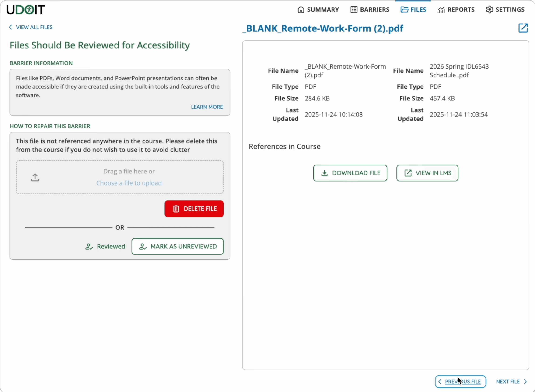This screenshot has width=535, height=392.
Task: Download the file
Action: click(x=350, y=173)
